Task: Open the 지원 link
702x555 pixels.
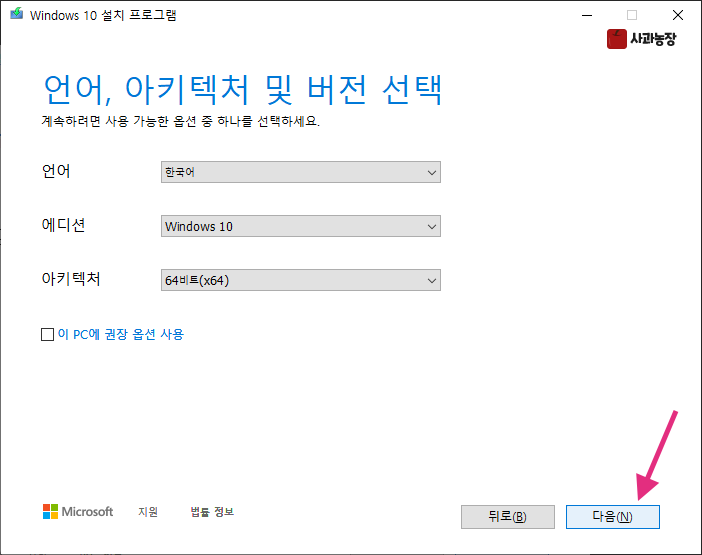Action: [x=148, y=512]
